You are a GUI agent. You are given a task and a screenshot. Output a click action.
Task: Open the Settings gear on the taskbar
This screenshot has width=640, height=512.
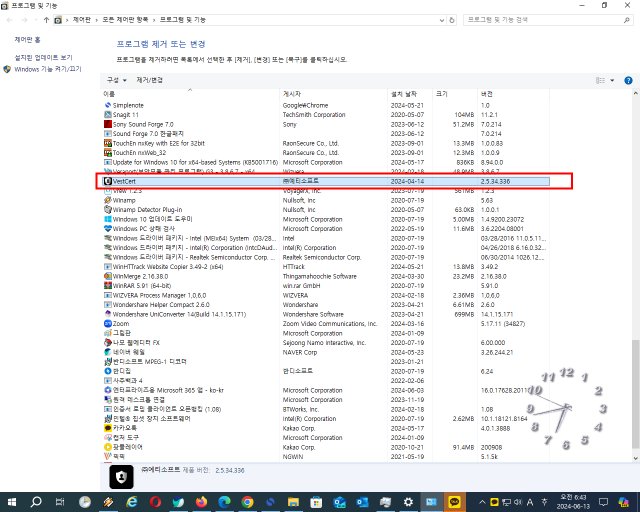coord(408,502)
